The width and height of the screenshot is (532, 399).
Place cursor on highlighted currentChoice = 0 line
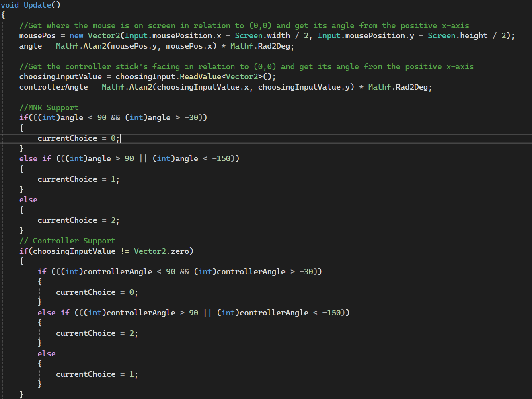tap(78, 138)
